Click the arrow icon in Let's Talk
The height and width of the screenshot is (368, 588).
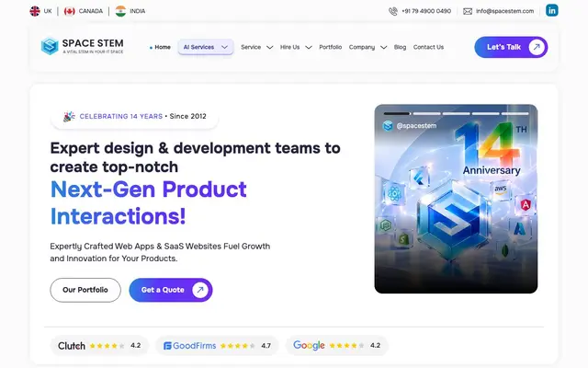(537, 47)
